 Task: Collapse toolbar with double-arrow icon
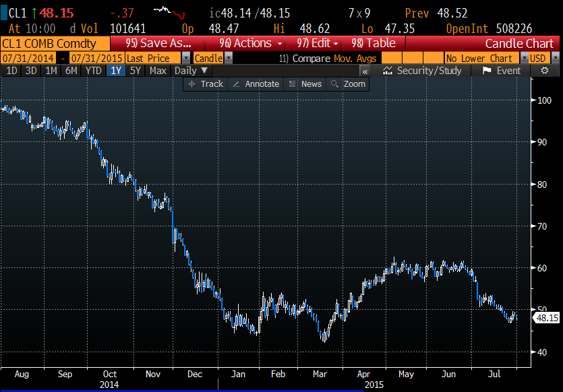pos(365,71)
